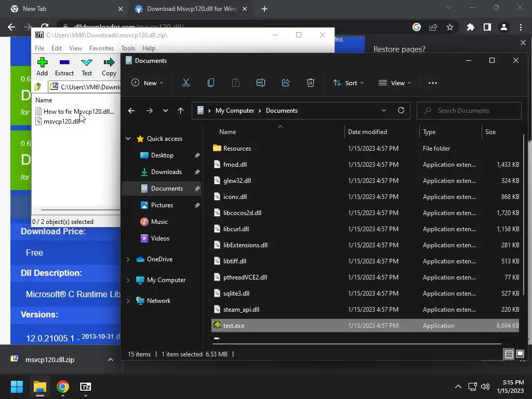Open Chrome profile avatar icon

coord(504,27)
